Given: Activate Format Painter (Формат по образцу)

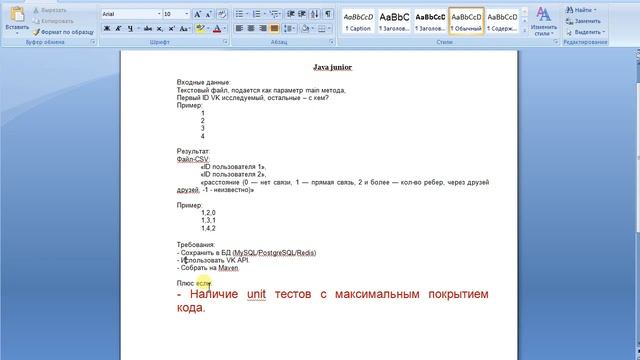Looking at the screenshot, I should coord(63,32).
